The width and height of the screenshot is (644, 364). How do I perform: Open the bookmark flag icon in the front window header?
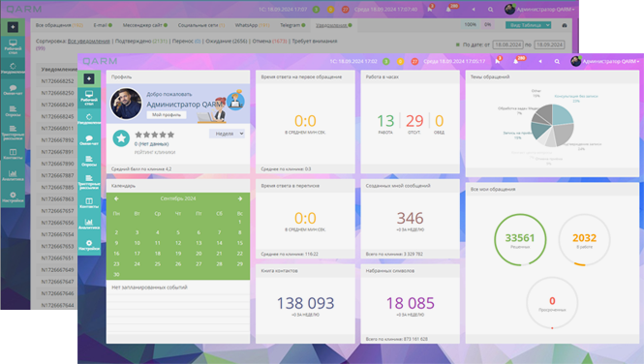coord(498,62)
